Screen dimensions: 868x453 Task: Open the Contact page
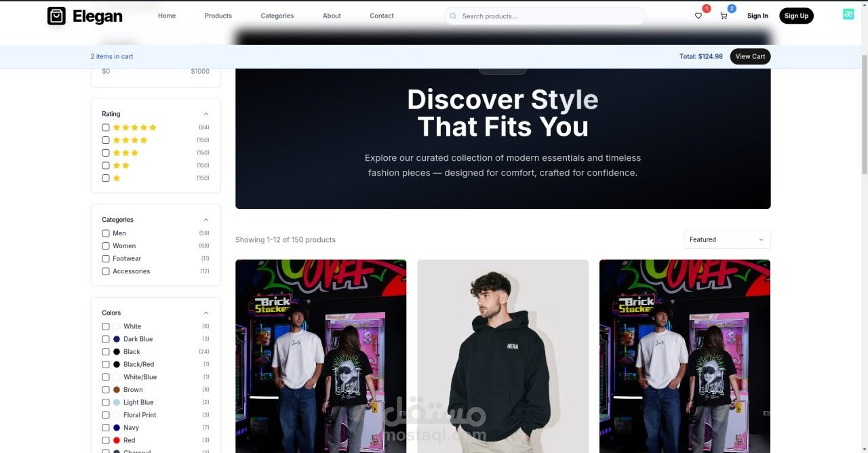click(x=382, y=16)
